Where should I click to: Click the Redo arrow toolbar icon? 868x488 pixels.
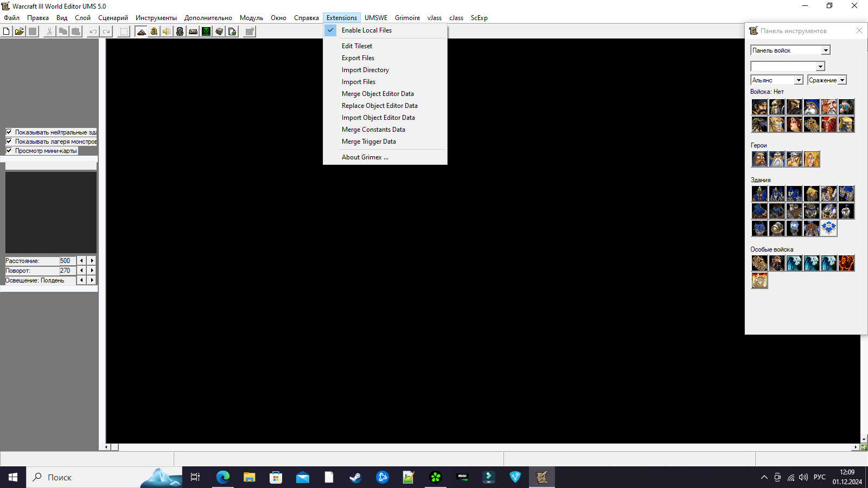point(106,31)
